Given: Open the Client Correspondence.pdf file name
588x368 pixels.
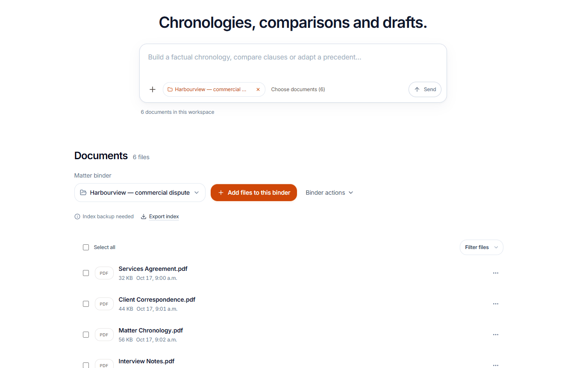Looking at the screenshot, I should pos(157,300).
